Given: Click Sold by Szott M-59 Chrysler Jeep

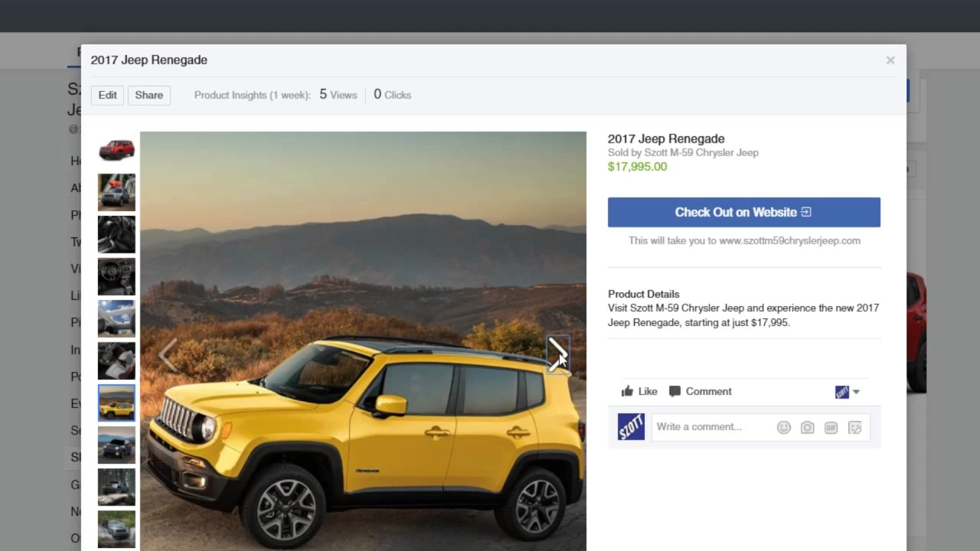Looking at the screenshot, I should click(683, 152).
